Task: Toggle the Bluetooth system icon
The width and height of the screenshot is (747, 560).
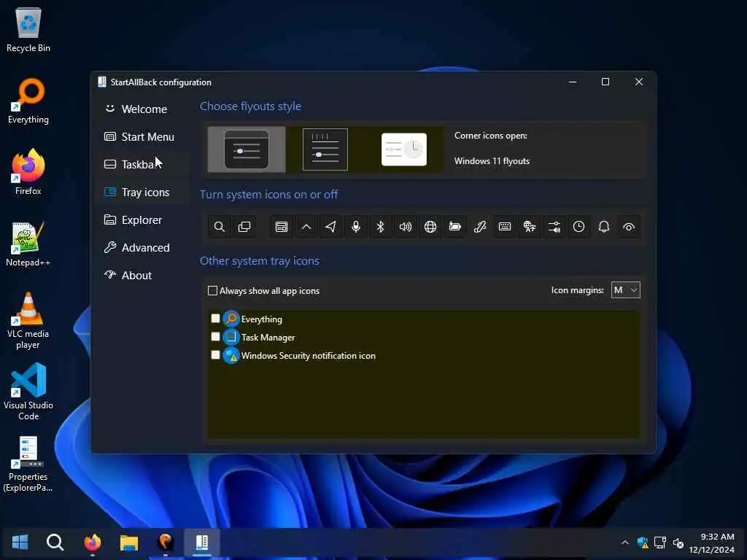Action: click(380, 227)
